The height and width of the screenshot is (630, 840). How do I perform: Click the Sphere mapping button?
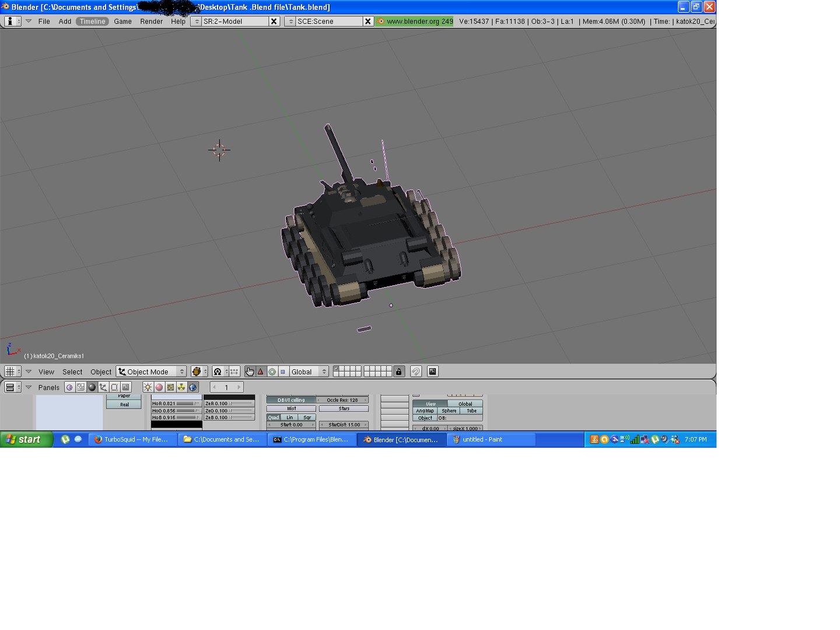[449, 411]
